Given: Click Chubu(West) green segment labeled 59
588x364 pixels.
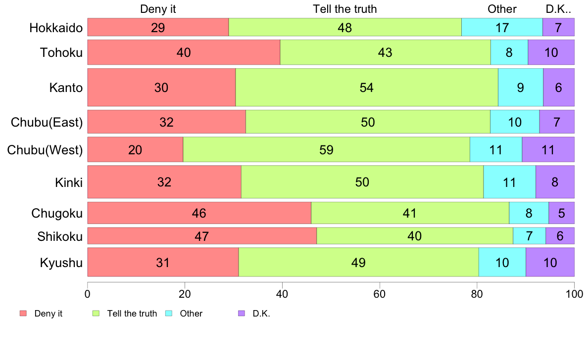Looking at the screenshot, I should [x=326, y=149].
